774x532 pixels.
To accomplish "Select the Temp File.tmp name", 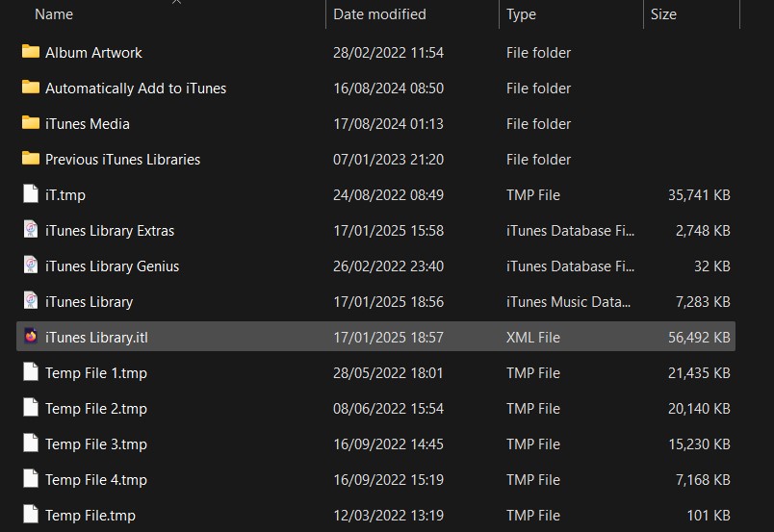I will (x=90, y=516).
